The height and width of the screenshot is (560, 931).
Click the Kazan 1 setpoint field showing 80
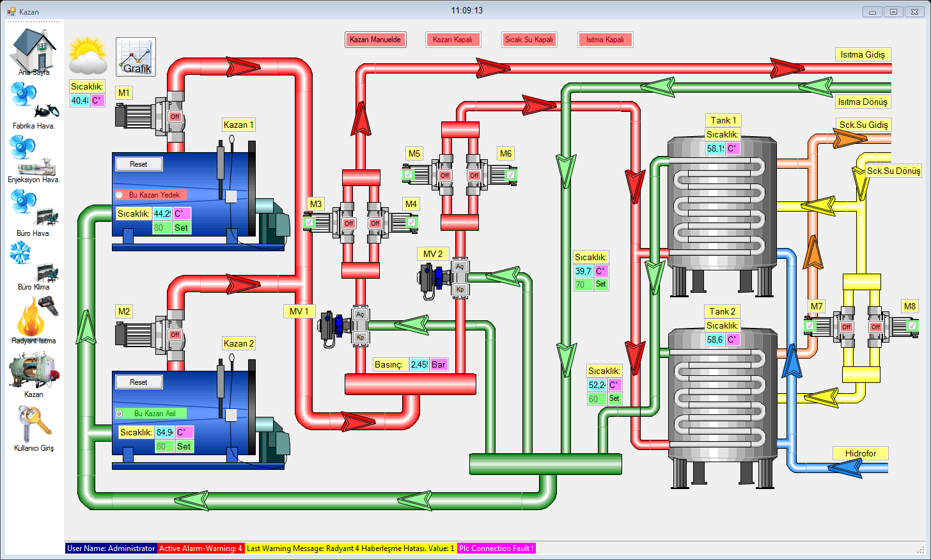pyautogui.click(x=162, y=228)
